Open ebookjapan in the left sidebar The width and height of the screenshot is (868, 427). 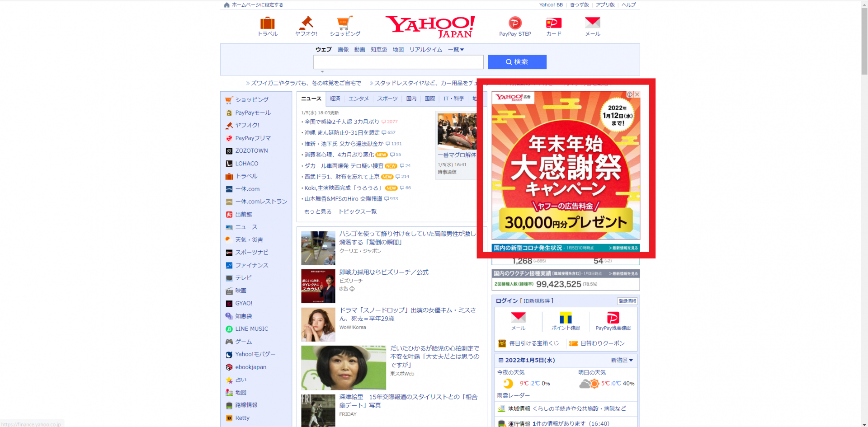(x=250, y=367)
